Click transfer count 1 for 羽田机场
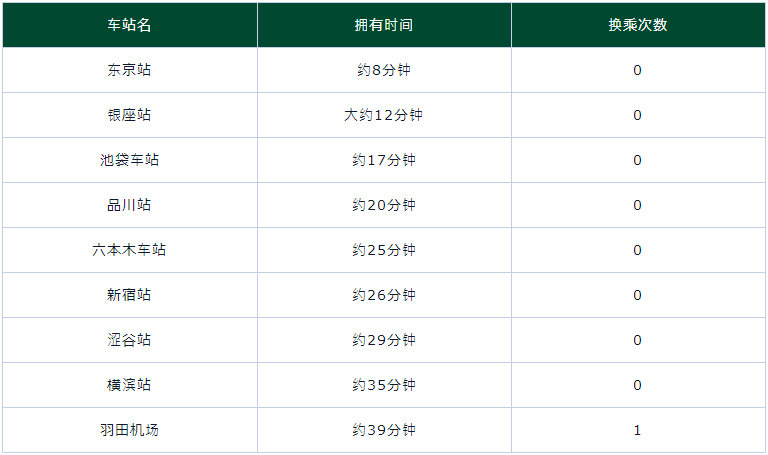The height and width of the screenshot is (455, 768). [x=637, y=430]
